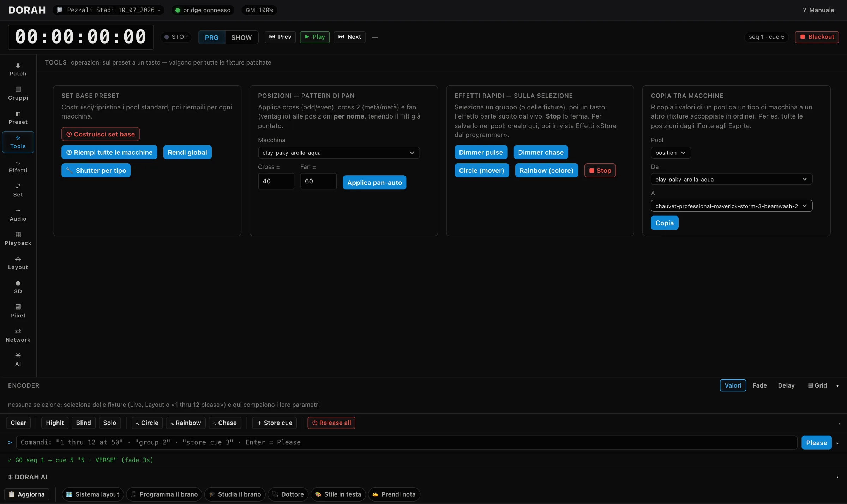Open the Layout sidebar view
This screenshot has height=504, width=847.
(x=18, y=263)
